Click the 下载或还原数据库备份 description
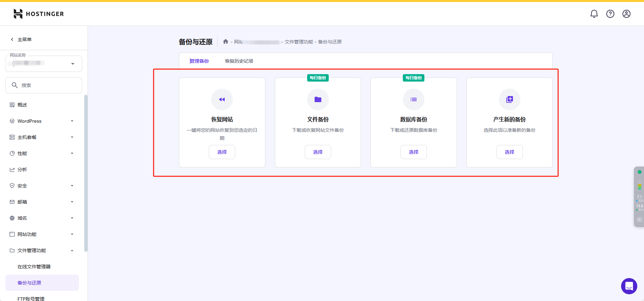 tap(414, 130)
